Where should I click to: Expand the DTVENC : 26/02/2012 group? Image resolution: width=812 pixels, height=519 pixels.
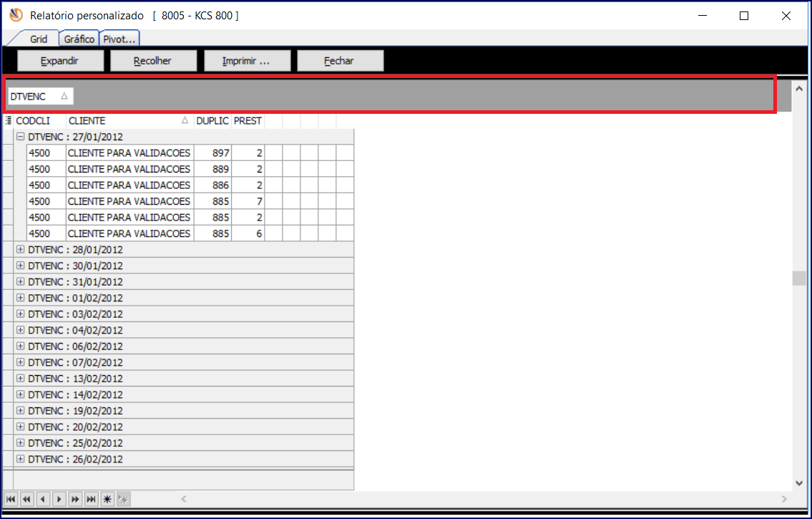(20, 458)
